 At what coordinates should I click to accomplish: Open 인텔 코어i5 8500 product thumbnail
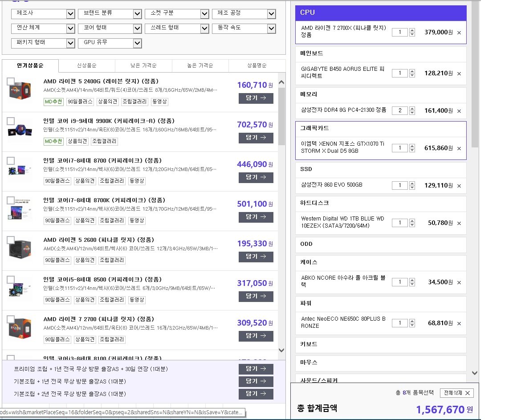pos(20,289)
